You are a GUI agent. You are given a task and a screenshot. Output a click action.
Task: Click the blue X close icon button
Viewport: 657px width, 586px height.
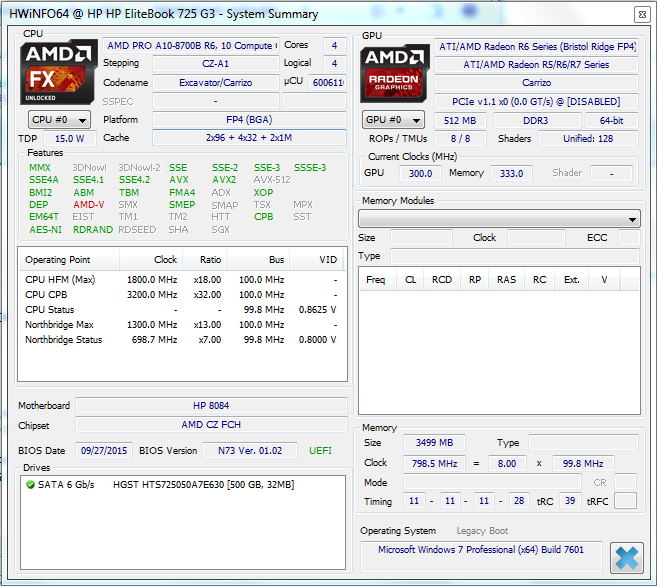627,557
